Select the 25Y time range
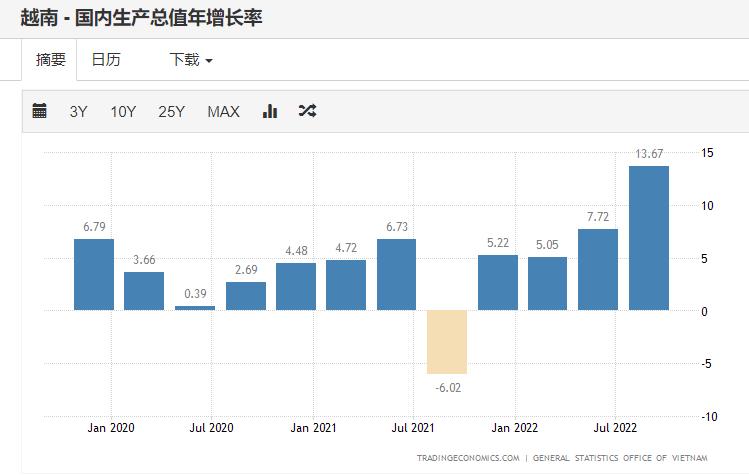 click(x=171, y=111)
